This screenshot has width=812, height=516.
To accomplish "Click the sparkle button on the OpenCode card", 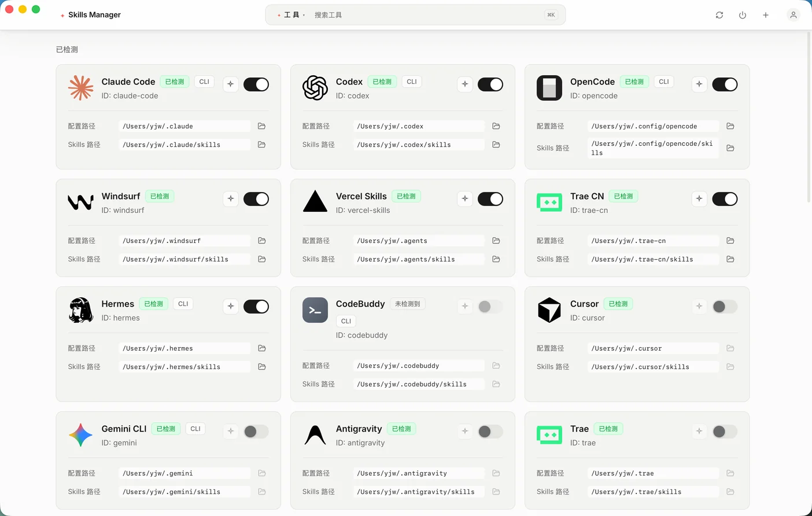I will coord(699,84).
